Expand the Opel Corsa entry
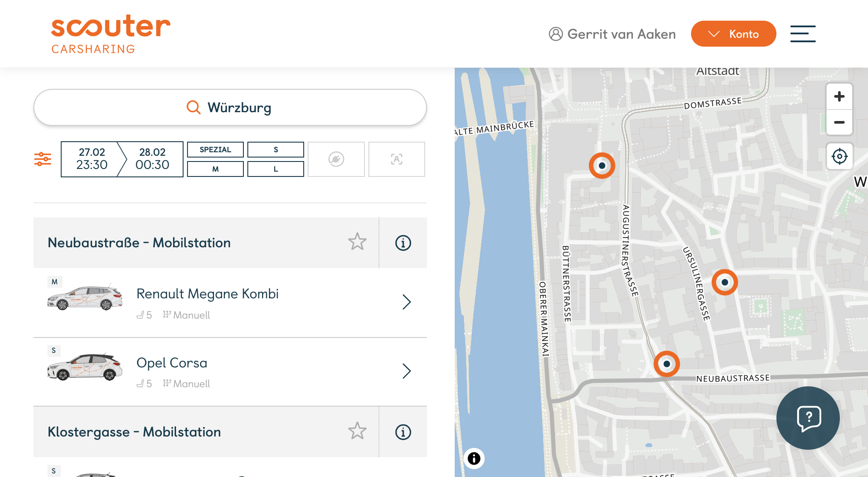868x477 pixels. coord(406,371)
